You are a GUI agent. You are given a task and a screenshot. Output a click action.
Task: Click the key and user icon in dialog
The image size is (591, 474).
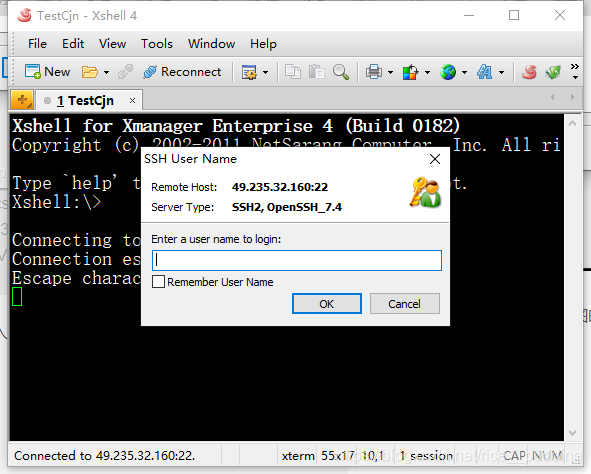pyautogui.click(x=426, y=192)
